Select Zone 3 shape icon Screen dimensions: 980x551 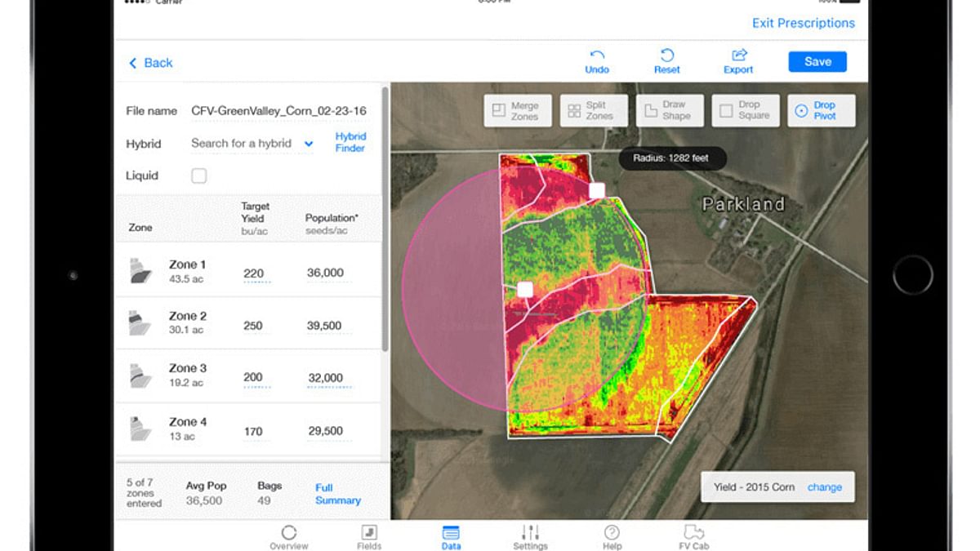(x=141, y=375)
